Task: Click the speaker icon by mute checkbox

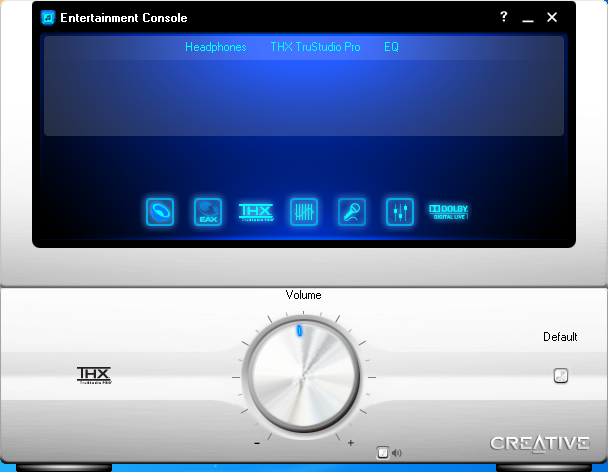Action: pyautogui.click(x=397, y=453)
